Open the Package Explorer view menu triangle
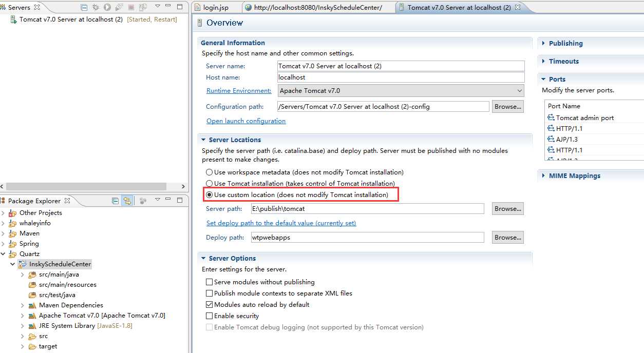 coord(157,200)
